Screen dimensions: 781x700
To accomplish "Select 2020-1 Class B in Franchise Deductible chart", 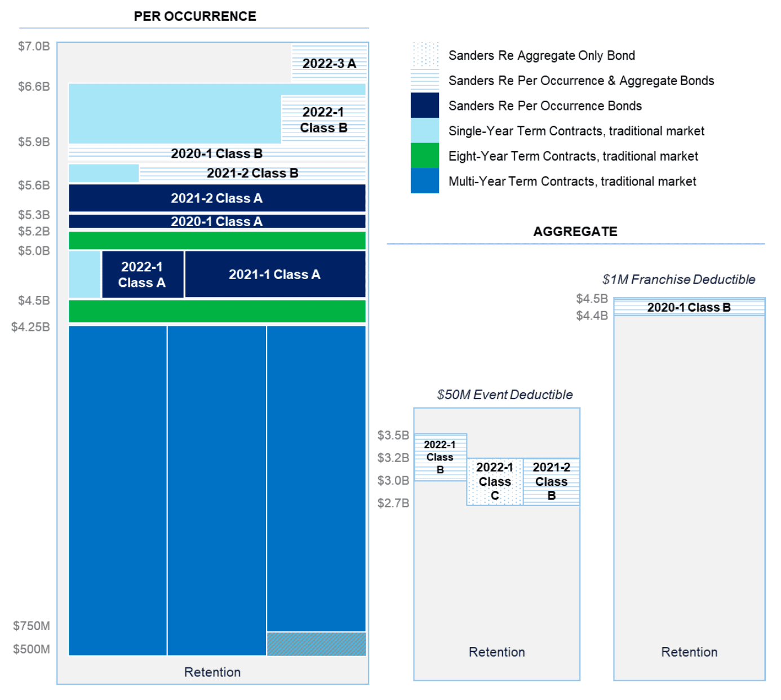I will coord(689,307).
